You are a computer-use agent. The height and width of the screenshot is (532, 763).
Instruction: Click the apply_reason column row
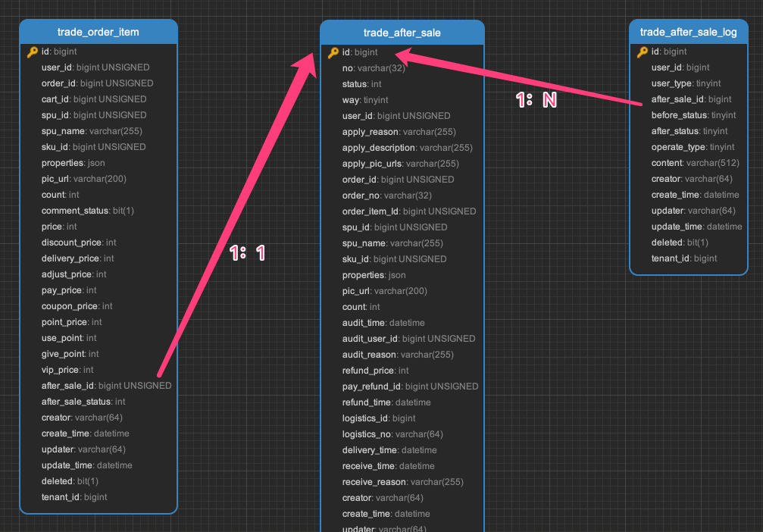(x=399, y=132)
